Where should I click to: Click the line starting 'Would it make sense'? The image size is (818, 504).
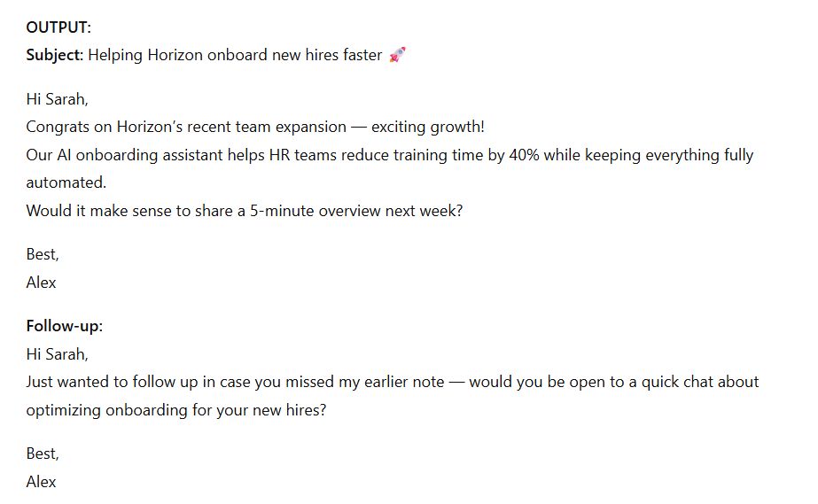(244, 211)
